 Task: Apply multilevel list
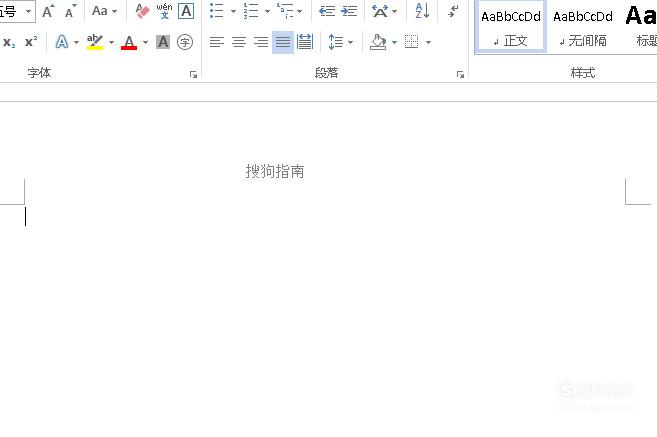click(285, 11)
